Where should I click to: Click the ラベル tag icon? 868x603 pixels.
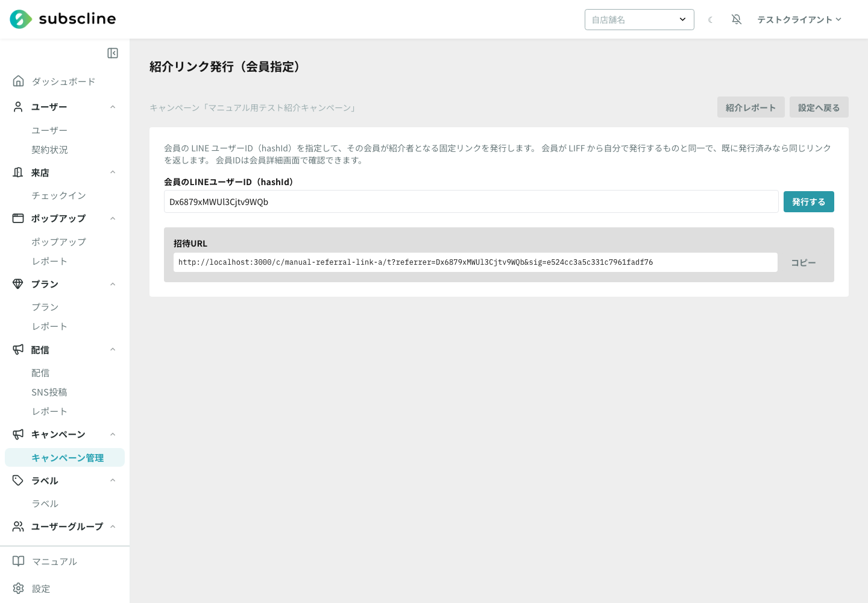(x=18, y=480)
